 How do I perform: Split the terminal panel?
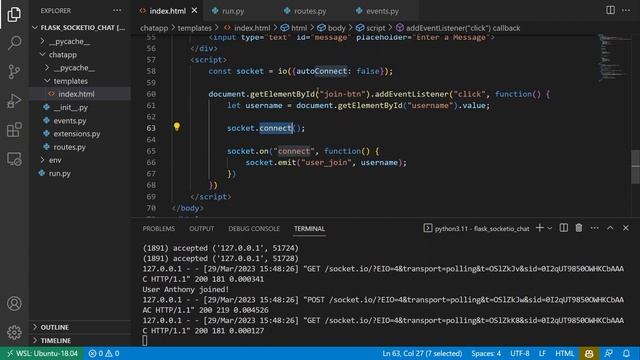[564, 228]
